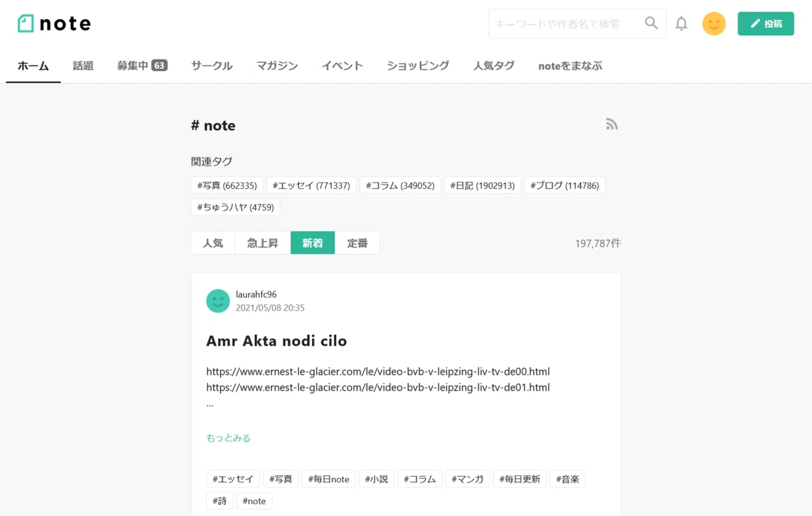Image resolution: width=812 pixels, height=516 pixels.
Task: Click the 63 badge on 募集中
Action: pyautogui.click(x=159, y=66)
